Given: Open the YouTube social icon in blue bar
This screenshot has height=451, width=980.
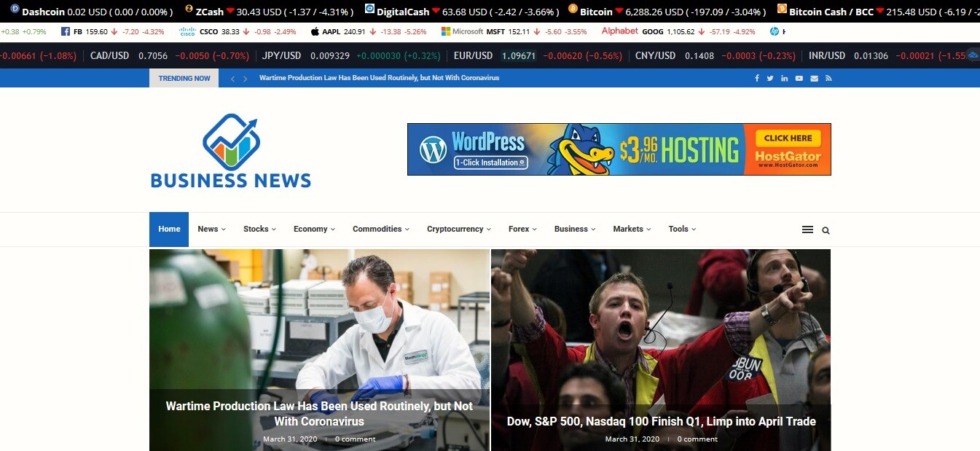Looking at the screenshot, I should point(799,78).
